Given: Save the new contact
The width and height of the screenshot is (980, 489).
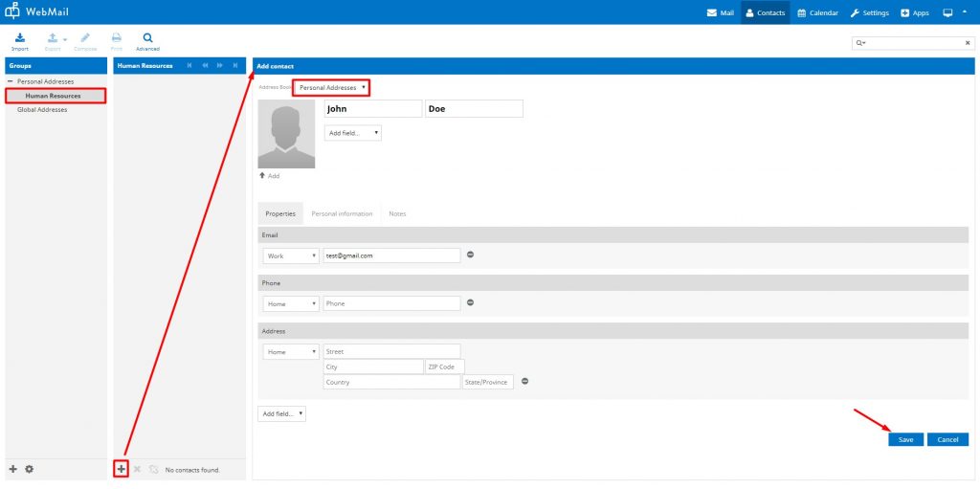Looking at the screenshot, I should tap(905, 439).
